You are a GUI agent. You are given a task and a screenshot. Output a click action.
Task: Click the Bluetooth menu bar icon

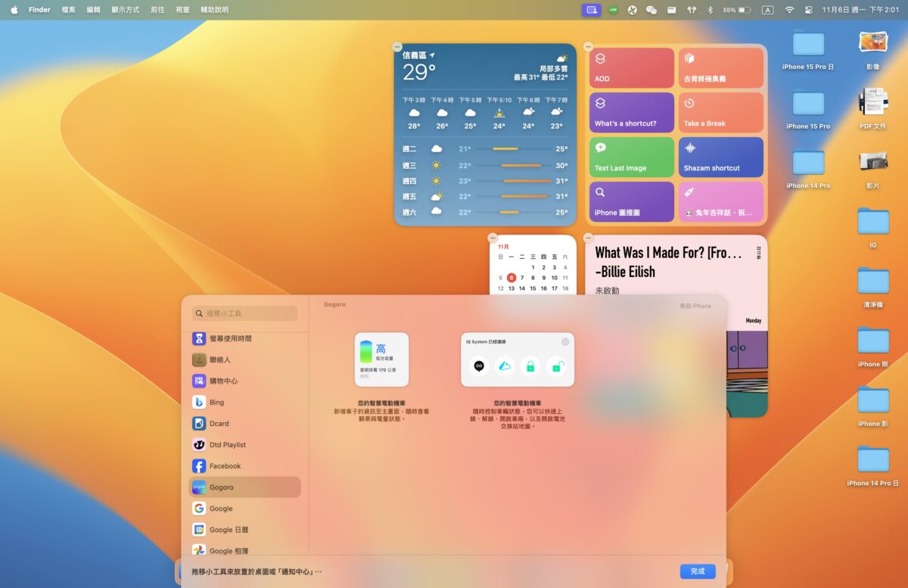(710, 10)
